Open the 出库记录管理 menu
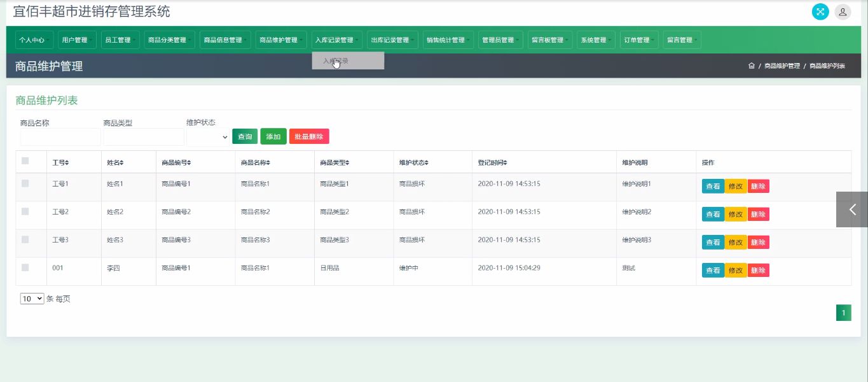Viewport: 868px width, 382px height. coord(392,40)
